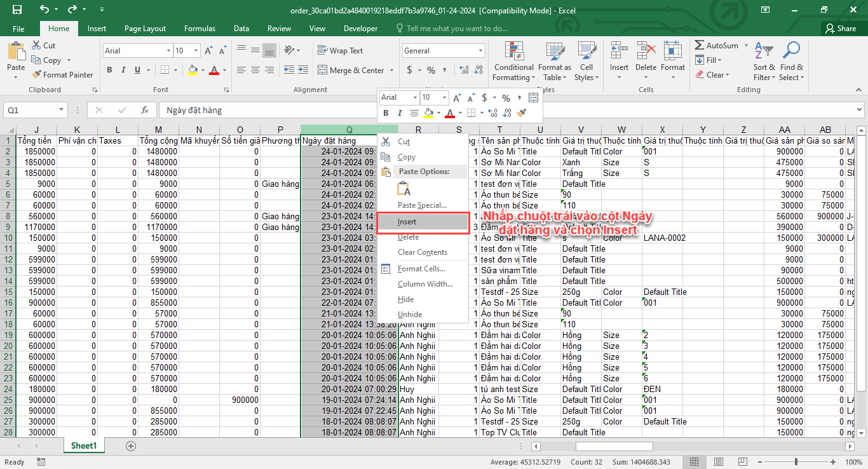
Task: Expand the Number Format General dropdown
Action: pos(480,51)
